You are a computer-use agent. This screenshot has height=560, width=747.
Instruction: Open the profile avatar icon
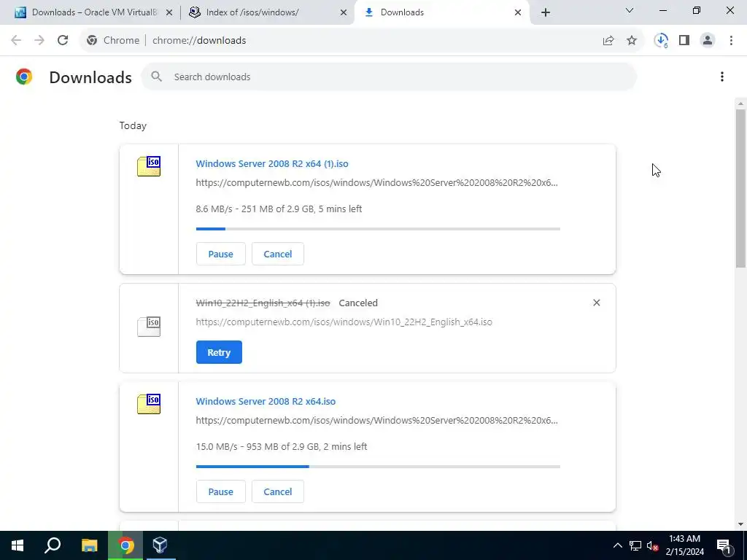(x=708, y=41)
